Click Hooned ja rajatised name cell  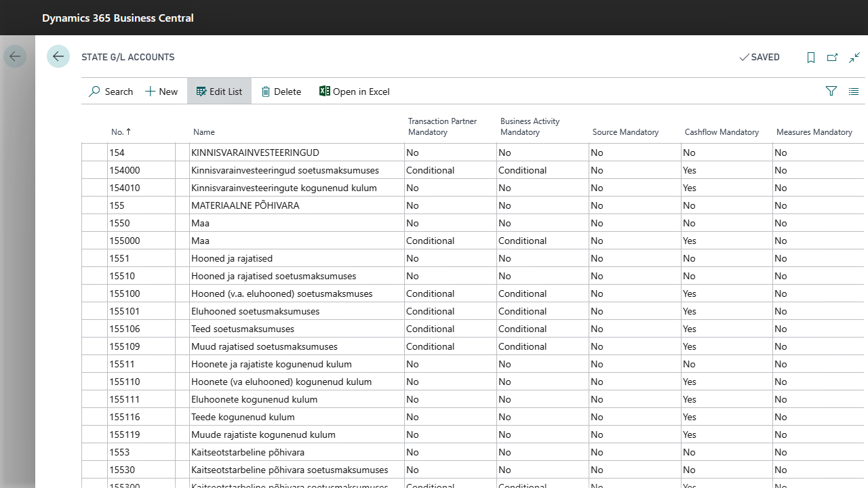click(x=296, y=258)
